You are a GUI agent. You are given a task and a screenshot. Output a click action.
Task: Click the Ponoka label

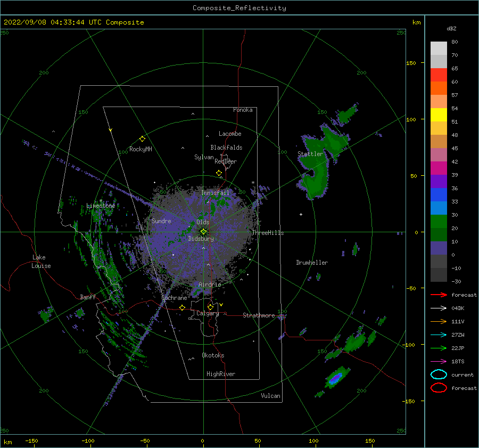click(x=243, y=110)
